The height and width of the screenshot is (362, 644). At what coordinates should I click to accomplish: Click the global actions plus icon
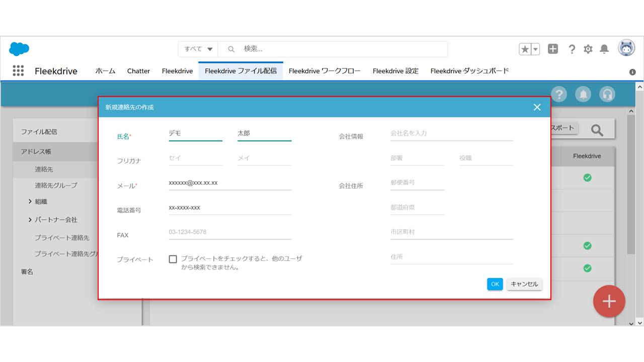pos(553,49)
